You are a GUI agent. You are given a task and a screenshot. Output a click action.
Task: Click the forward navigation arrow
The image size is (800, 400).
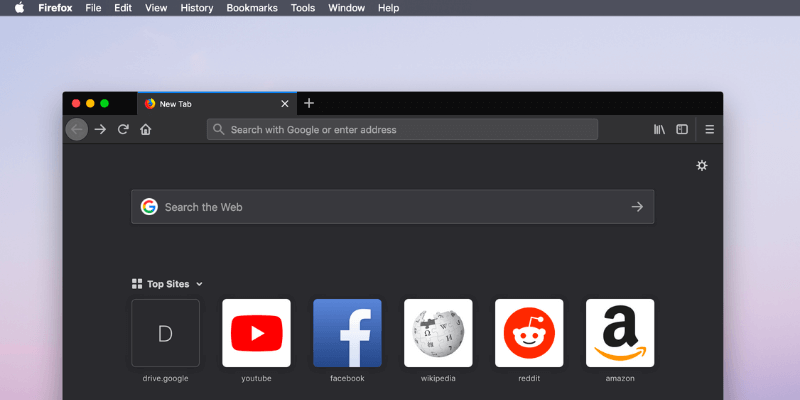pyautogui.click(x=101, y=130)
